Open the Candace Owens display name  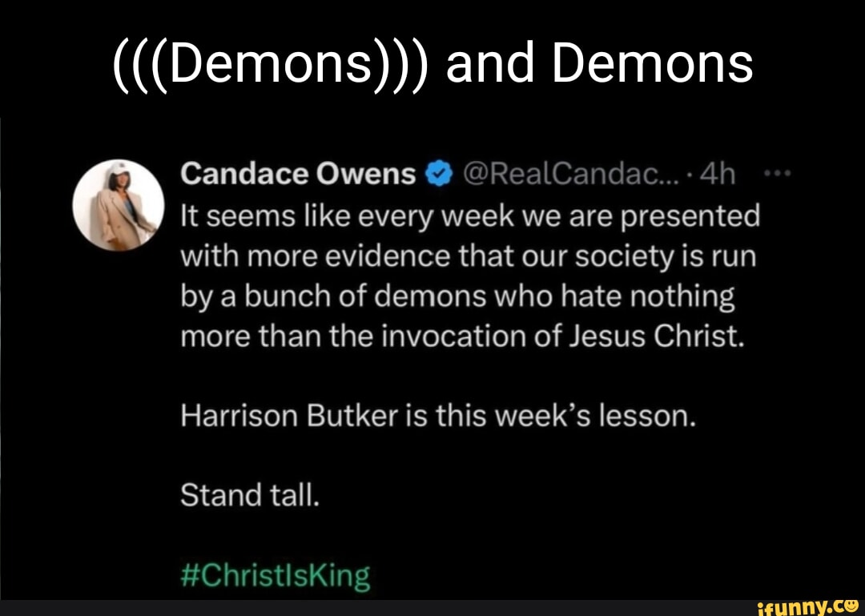[x=299, y=174]
